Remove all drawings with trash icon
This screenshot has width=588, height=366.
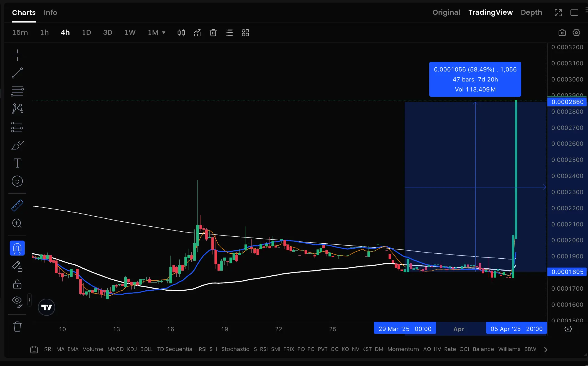17,327
